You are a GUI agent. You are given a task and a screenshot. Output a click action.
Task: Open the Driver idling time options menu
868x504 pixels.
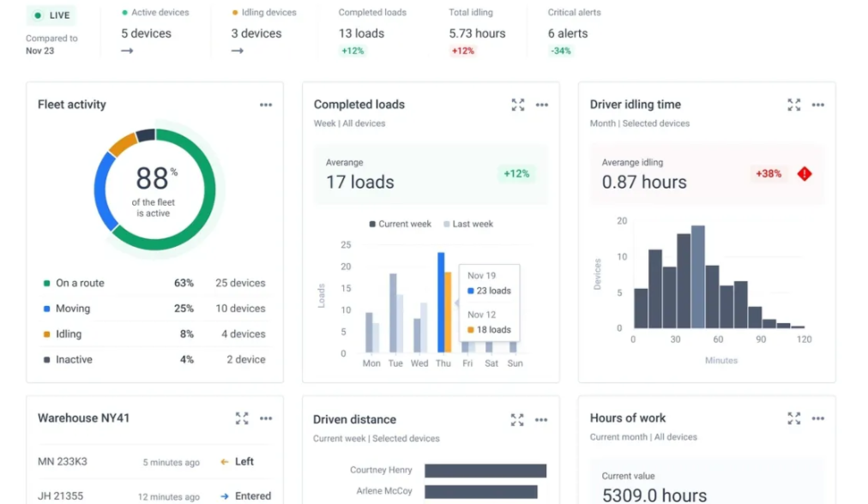817,105
